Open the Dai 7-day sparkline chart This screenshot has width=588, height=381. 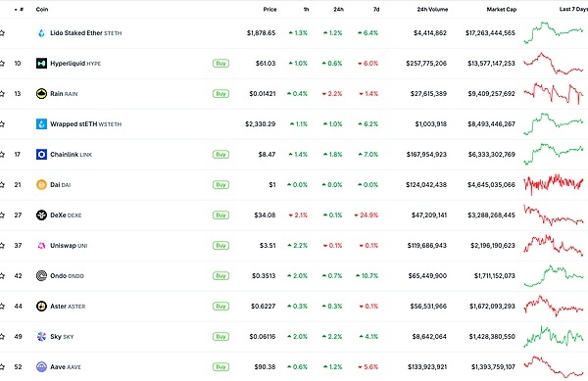click(x=554, y=184)
